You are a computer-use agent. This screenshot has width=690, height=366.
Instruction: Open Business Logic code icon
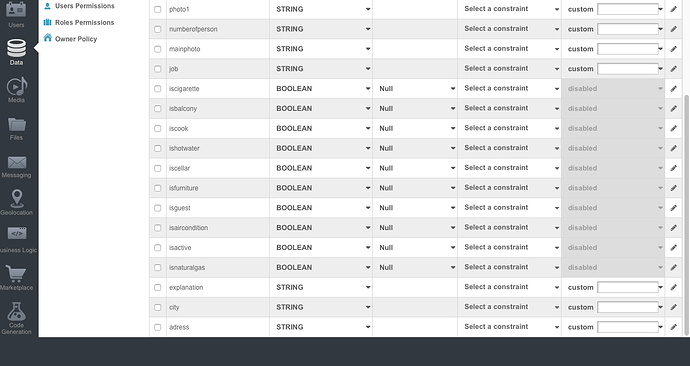click(17, 234)
